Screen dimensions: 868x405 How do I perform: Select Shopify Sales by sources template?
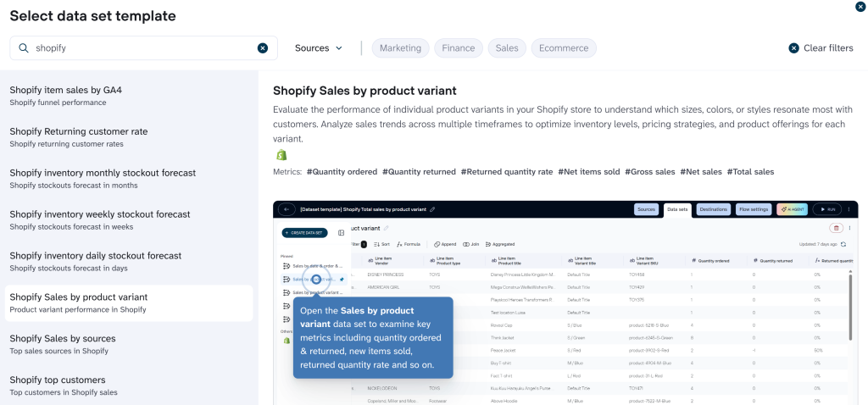tap(129, 344)
